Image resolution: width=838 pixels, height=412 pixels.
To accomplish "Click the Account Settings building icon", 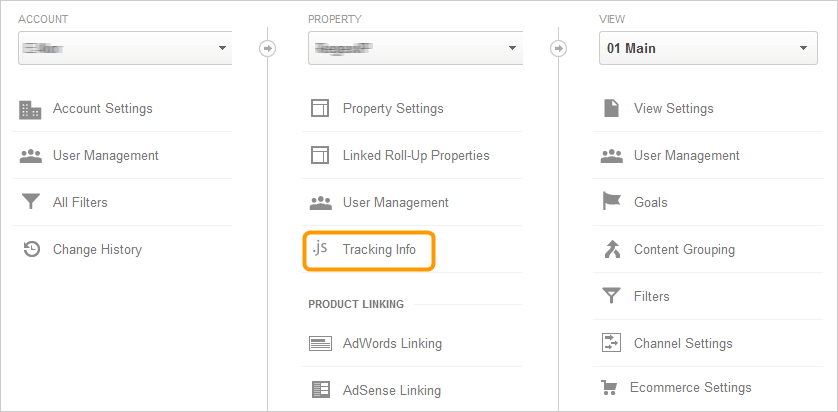I will (30, 109).
